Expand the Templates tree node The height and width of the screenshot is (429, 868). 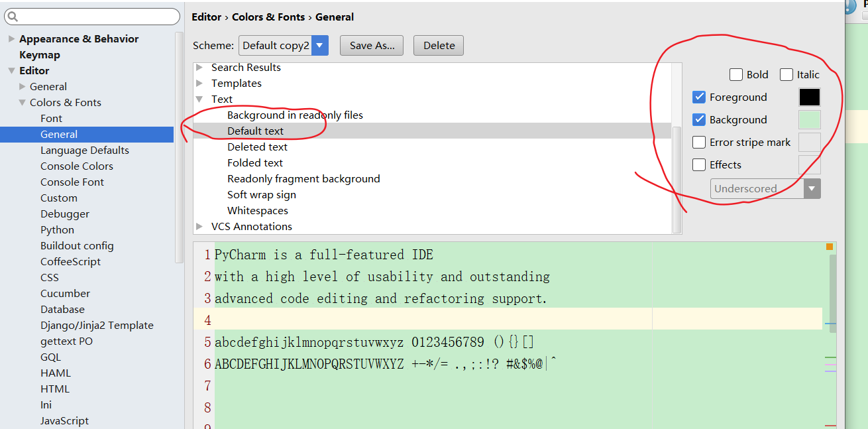(200, 83)
